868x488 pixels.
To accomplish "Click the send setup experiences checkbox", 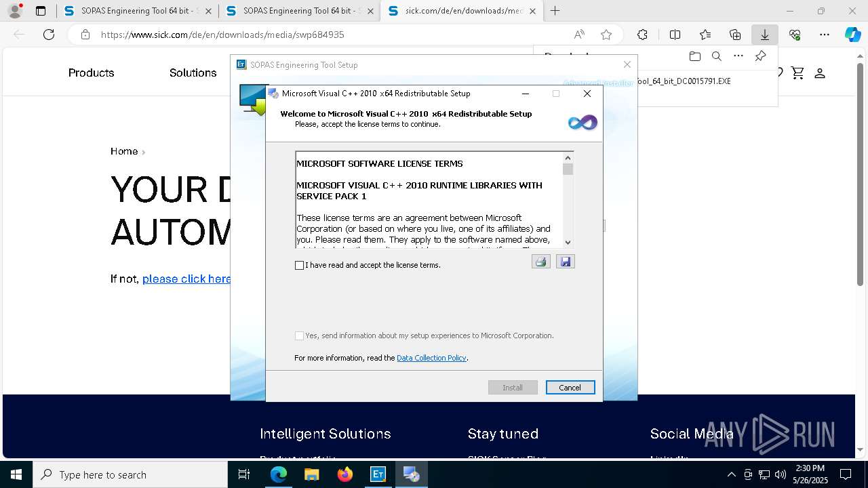I will [299, 335].
